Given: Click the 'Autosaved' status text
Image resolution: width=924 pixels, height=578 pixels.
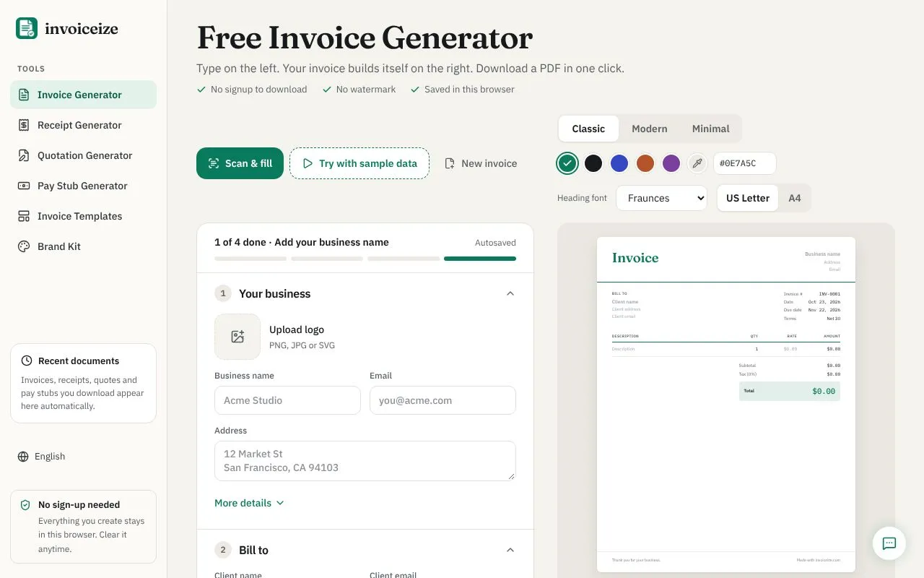Looking at the screenshot, I should [x=495, y=243].
